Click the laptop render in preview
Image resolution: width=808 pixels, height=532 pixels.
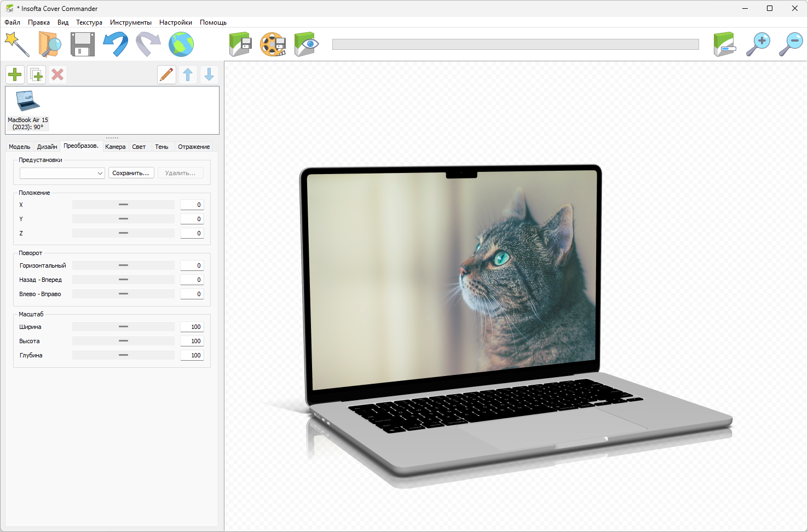pos(515,320)
